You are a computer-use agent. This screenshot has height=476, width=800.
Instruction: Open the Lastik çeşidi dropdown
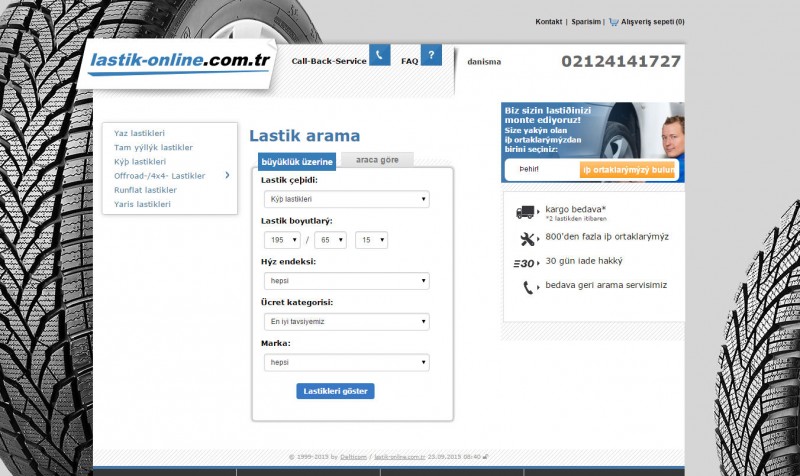346,200
